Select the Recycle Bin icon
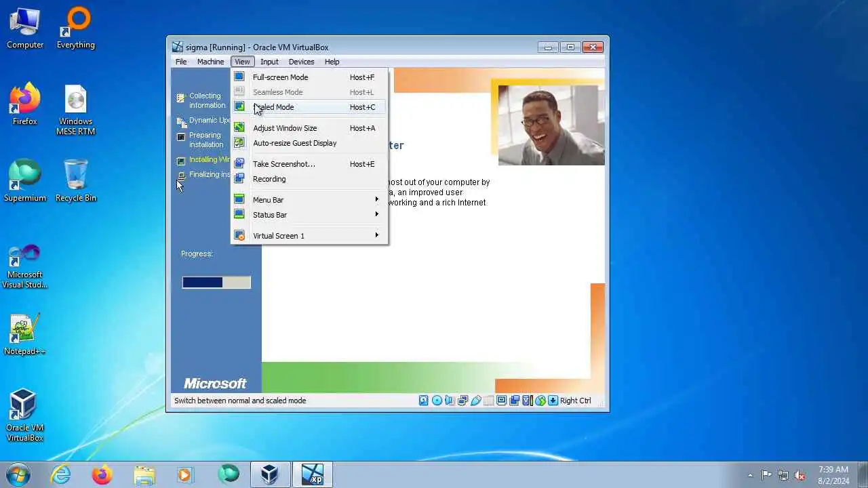 (76, 182)
